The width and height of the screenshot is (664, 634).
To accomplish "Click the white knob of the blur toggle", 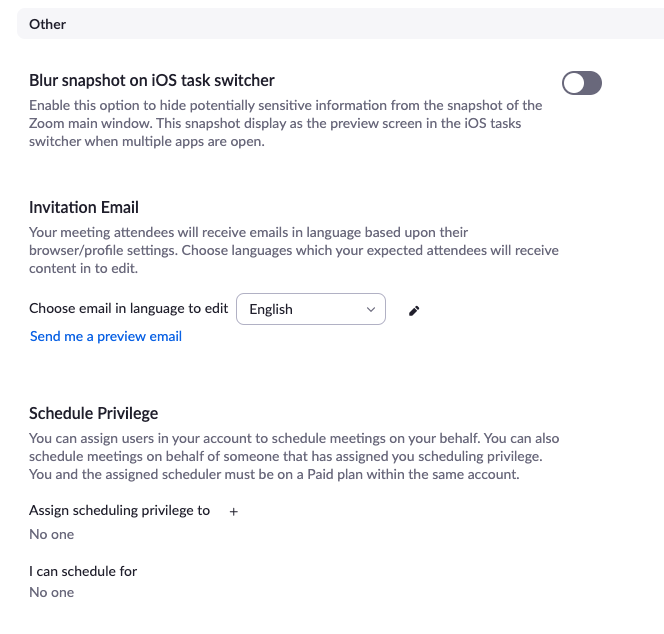I will (x=573, y=83).
